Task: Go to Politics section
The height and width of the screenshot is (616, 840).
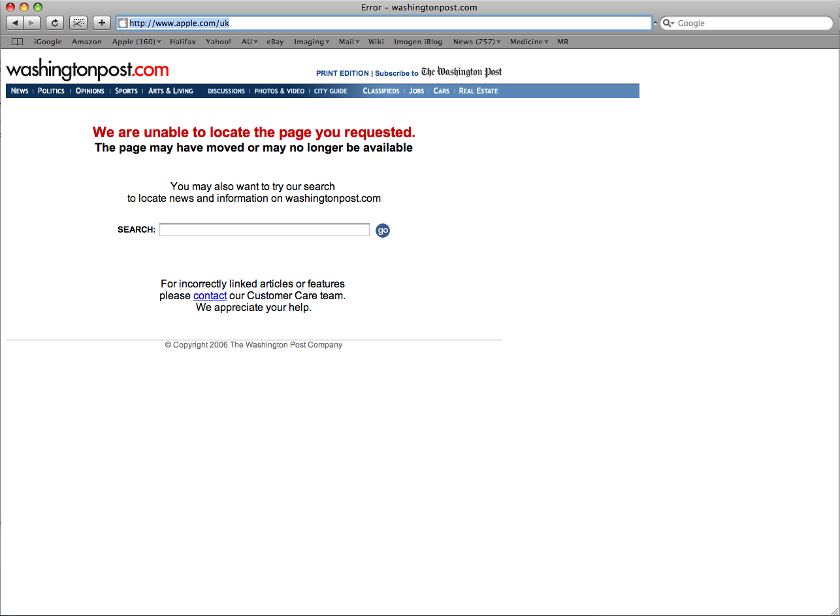Action: click(51, 91)
